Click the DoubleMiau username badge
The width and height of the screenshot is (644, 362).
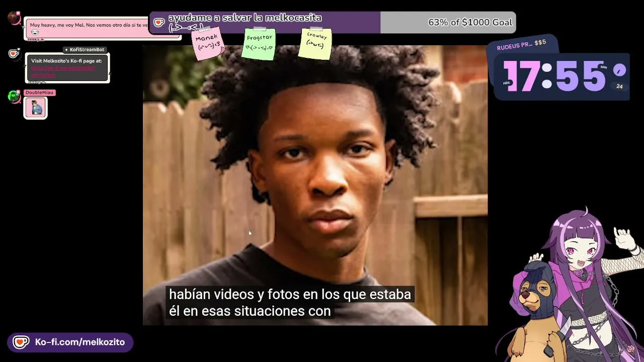pyautogui.click(x=39, y=93)
